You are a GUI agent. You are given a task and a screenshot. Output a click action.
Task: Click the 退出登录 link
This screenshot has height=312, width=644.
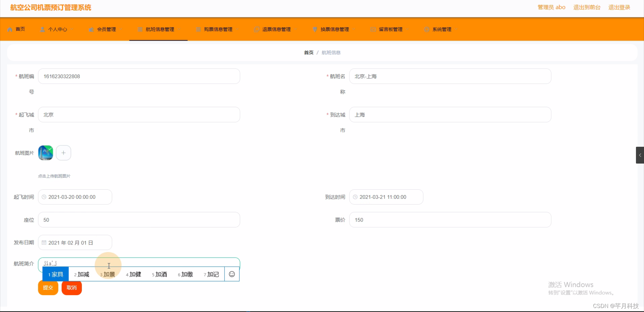point(619,7)
